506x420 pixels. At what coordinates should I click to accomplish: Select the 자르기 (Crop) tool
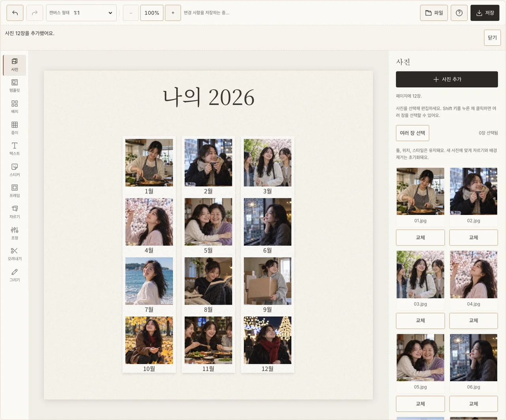15,212
